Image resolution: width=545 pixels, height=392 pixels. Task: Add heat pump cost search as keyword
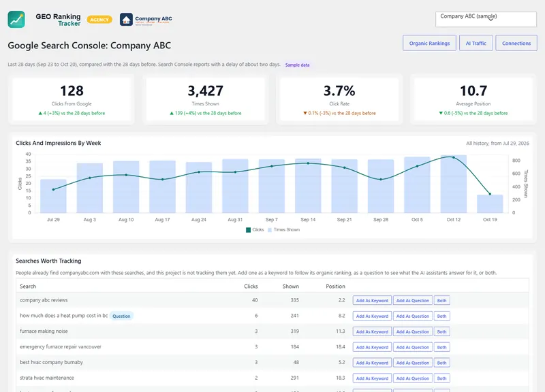(372, 316)
